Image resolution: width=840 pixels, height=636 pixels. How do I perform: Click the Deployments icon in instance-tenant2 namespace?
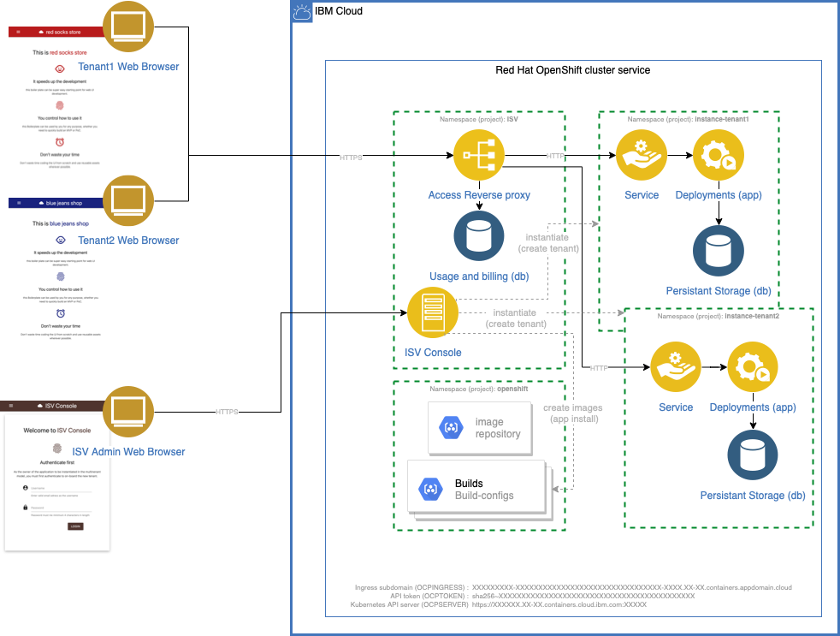point(753,368)
